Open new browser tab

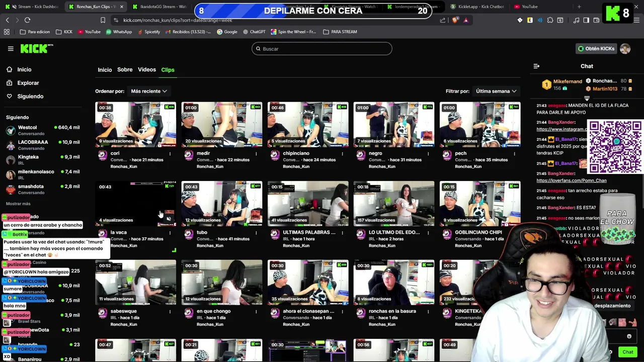click(579, 7)
